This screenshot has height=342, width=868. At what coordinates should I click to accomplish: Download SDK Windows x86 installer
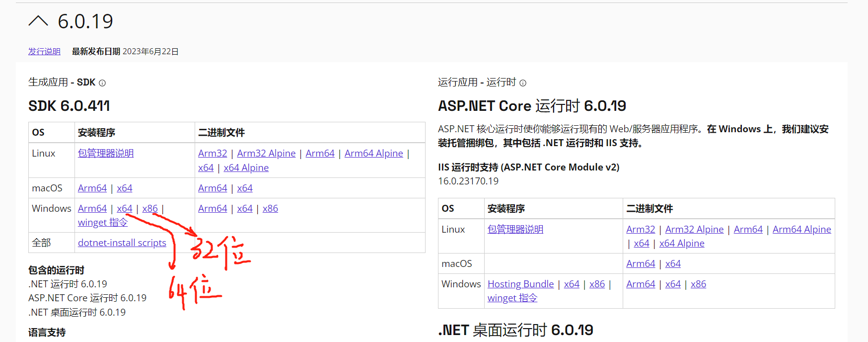[x=150, y=208]
